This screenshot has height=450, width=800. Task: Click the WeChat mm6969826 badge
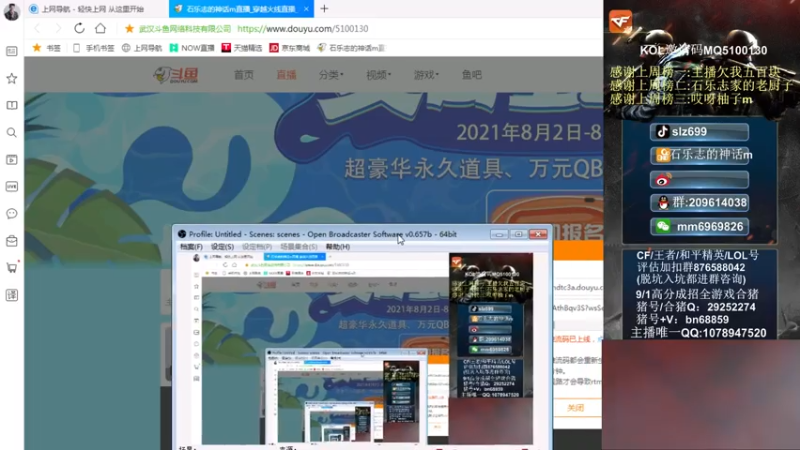[699, 227]
